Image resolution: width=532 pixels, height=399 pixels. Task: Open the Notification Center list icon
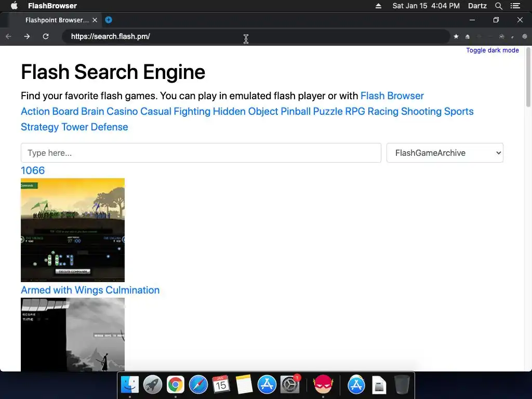pos(515,6)
